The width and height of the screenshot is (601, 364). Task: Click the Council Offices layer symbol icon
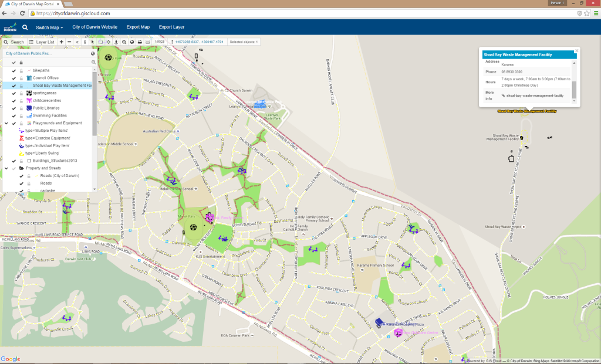point(29,78)
